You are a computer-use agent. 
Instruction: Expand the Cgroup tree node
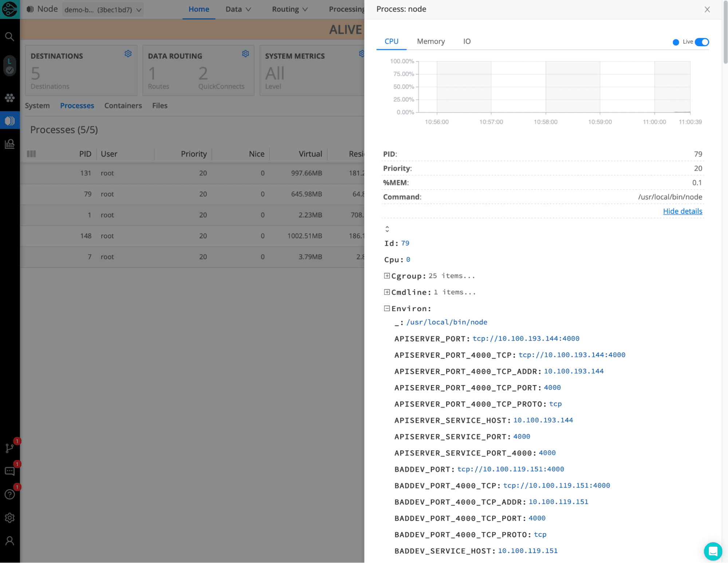point(387,276)
